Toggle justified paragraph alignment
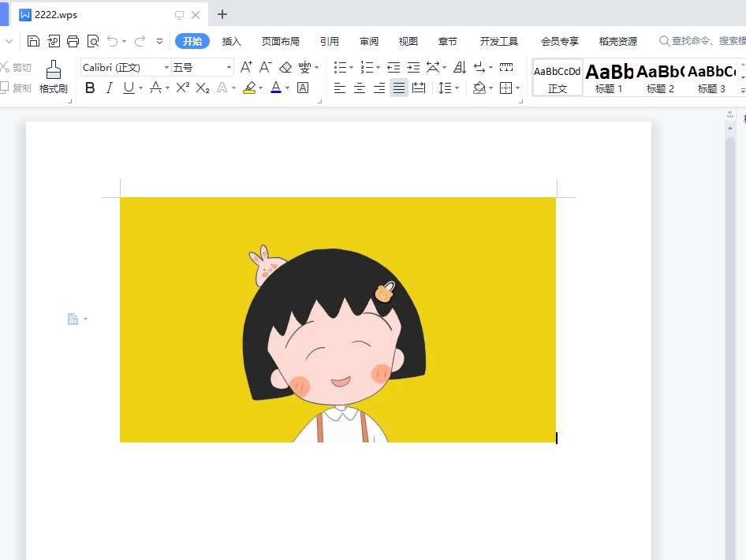 pos(399,88)
